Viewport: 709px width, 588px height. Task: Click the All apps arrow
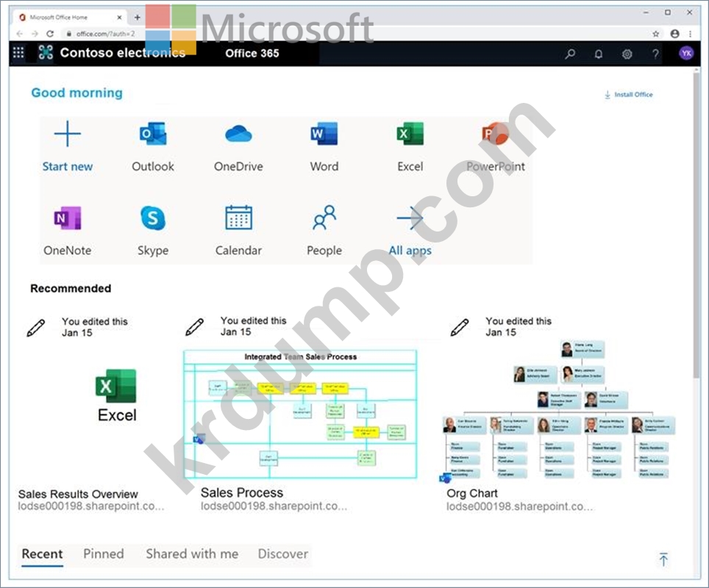coord(410,218)
